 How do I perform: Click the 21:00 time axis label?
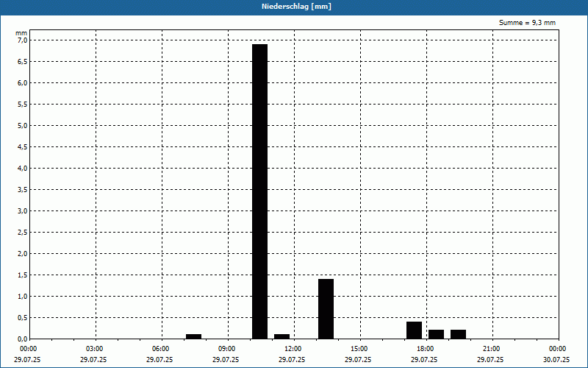[492, 349]
